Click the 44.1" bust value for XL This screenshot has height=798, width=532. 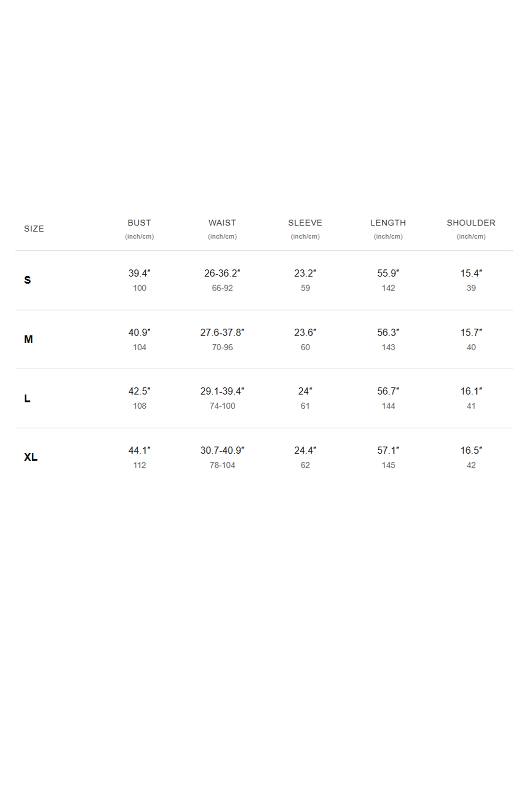tap(139, 450)
